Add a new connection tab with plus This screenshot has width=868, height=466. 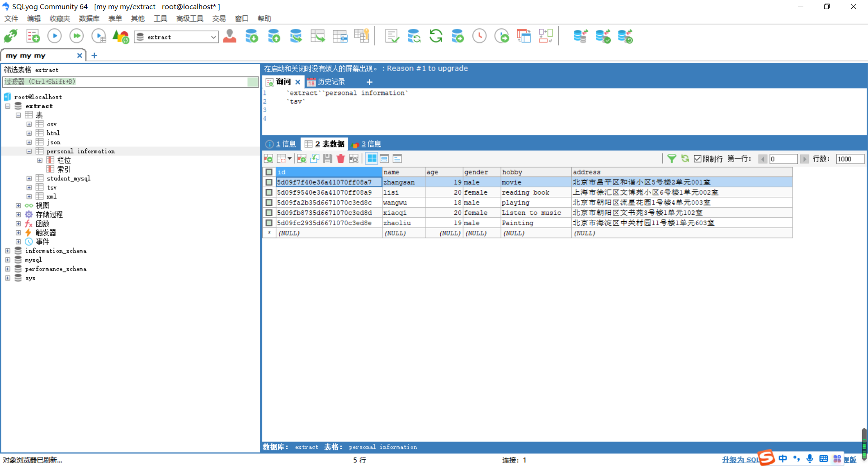click(x=94, y=55)
